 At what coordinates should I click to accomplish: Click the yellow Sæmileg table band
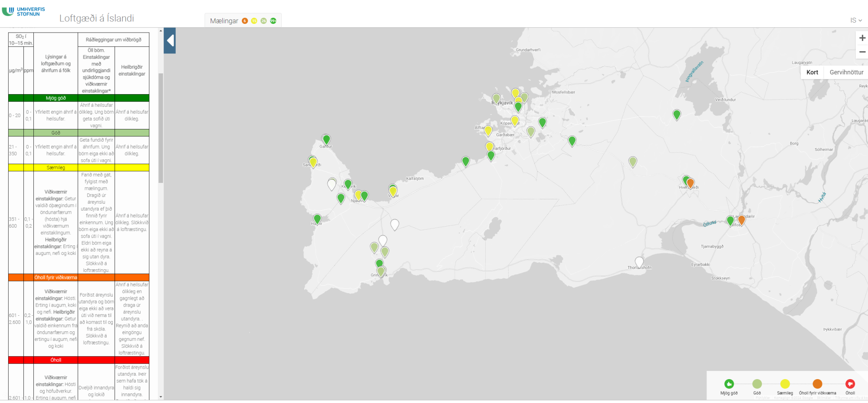coord(79,168)
